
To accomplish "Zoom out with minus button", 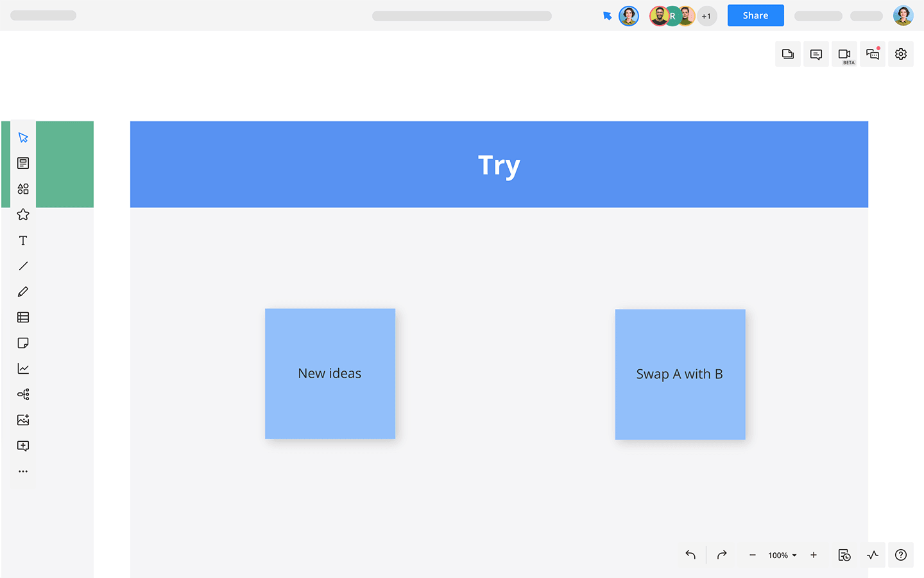I will coord(752,555).
